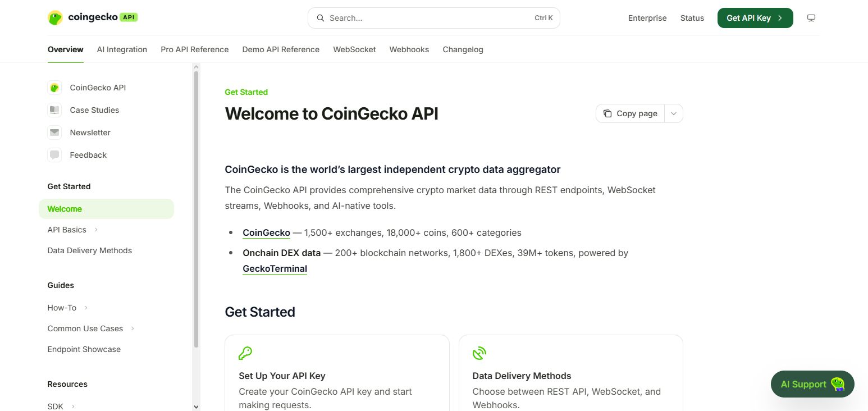Click the Search input field
The image size is (868, 411).
pos(434,18)
